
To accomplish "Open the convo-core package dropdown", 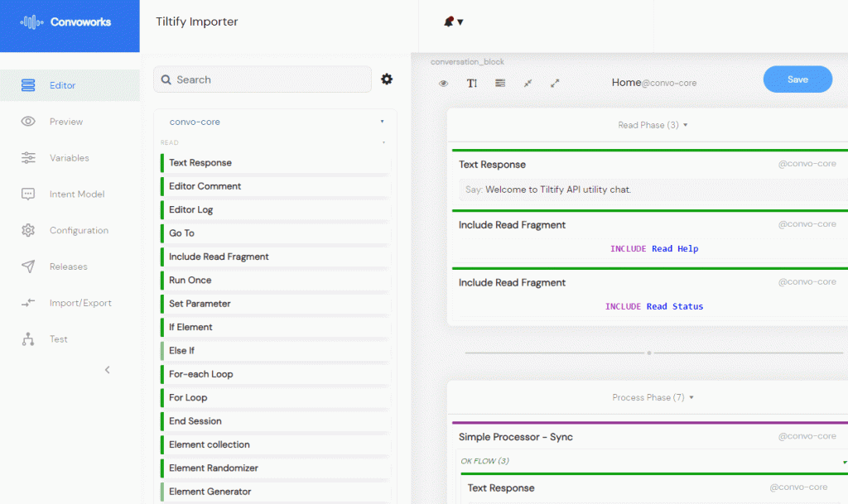I will point(276,122).
